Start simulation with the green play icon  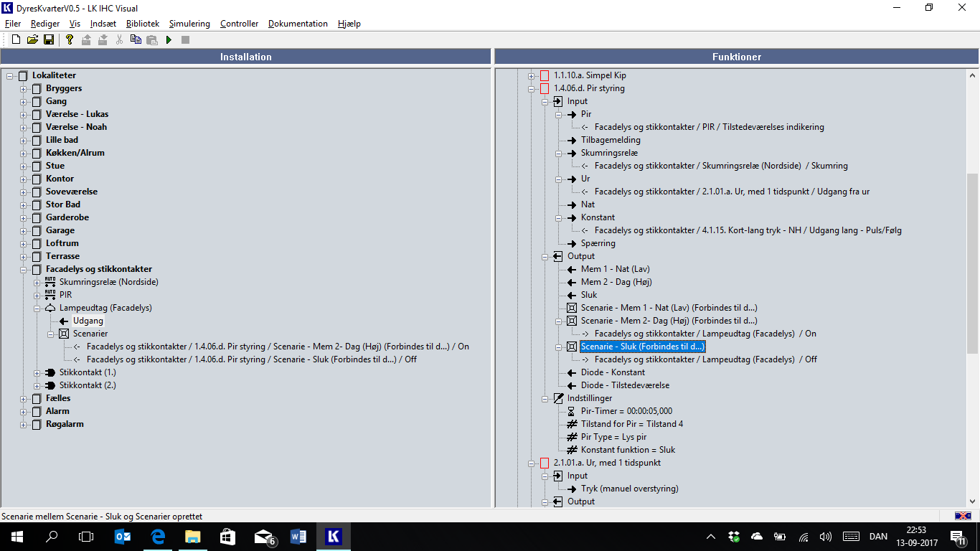[x=169, y=39]
